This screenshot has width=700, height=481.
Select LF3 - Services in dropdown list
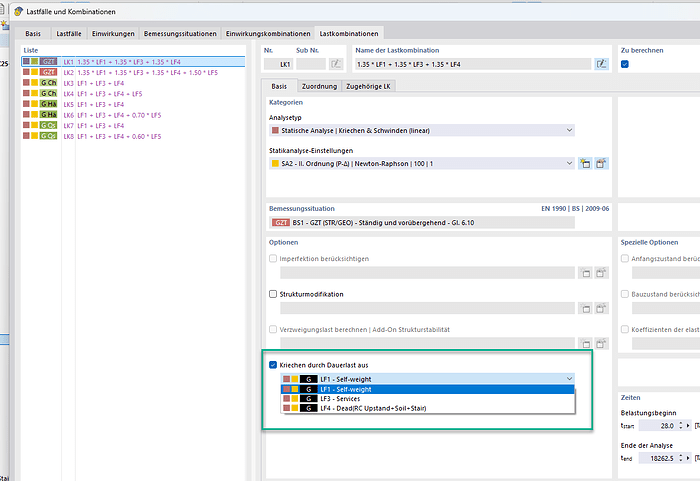428,399
